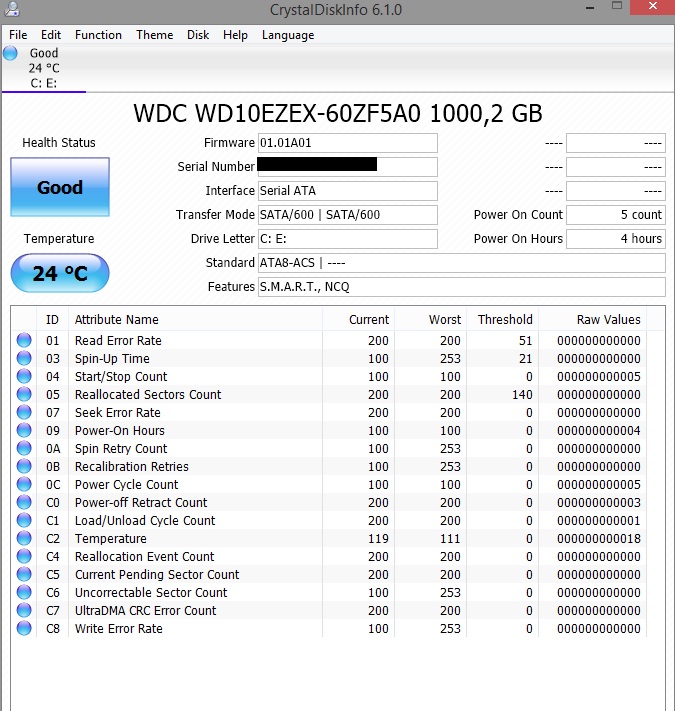Click the CrystalDiskInfo app icon in title bar
The height and width of the screenshot is (711, 675).
12,9
